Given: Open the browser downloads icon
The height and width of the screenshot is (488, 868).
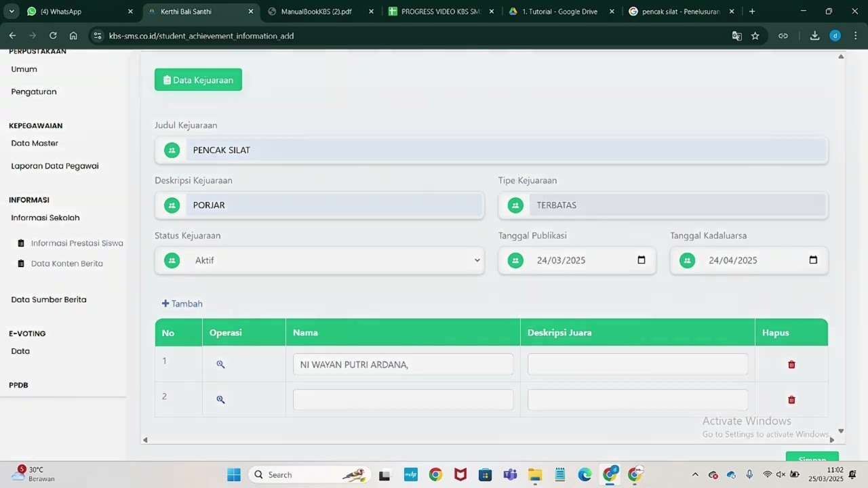Looking at the screenshot, I should pyautogui.click(x=814, y=36).
